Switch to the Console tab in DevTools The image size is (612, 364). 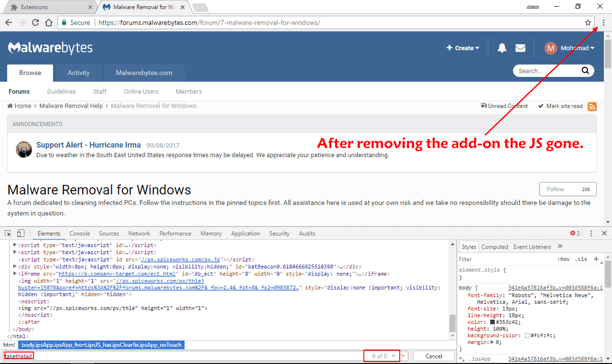point(80,233)
